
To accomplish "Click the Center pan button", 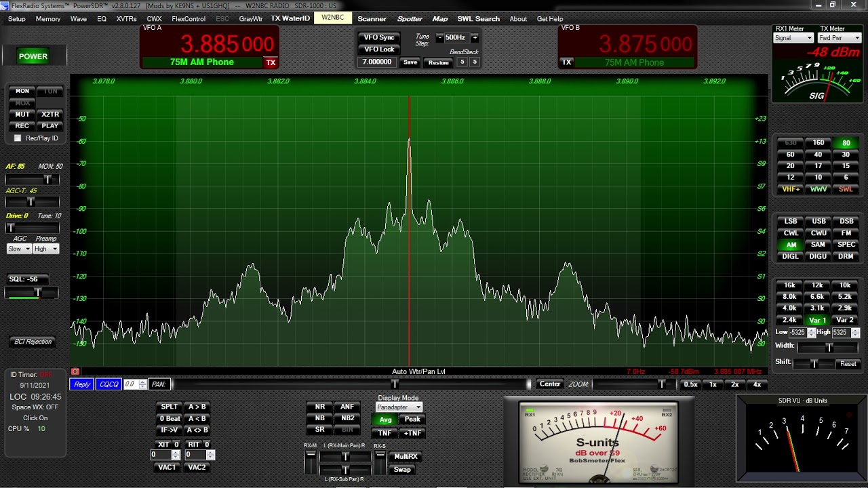I will 550,384.
